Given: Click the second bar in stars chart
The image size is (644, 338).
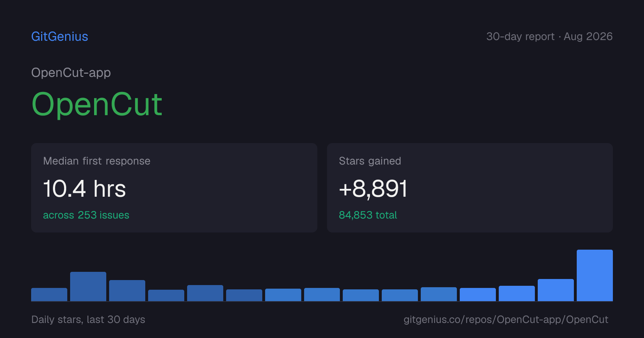Looking at the screenshot, I should coord(88,286).
